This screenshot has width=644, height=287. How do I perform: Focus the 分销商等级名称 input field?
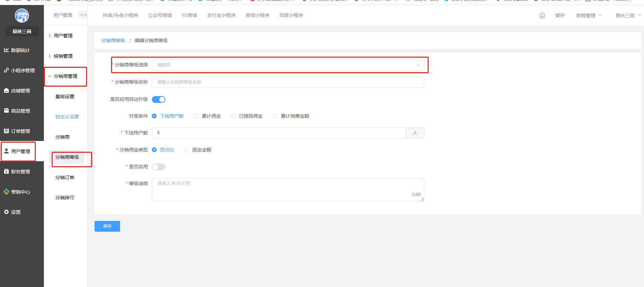click(288, 82)
